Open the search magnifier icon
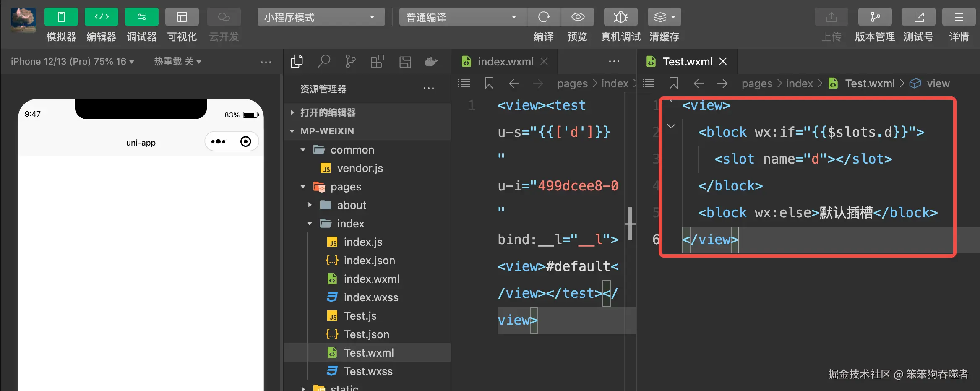The width and height of the screenshot is (980, 391). [x=324, y=62]
